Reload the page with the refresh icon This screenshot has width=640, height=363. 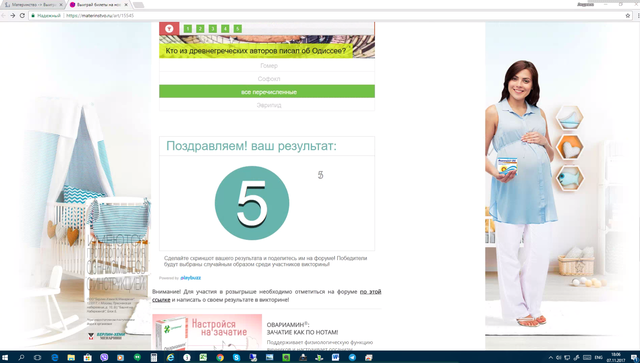tap(22, 16)
